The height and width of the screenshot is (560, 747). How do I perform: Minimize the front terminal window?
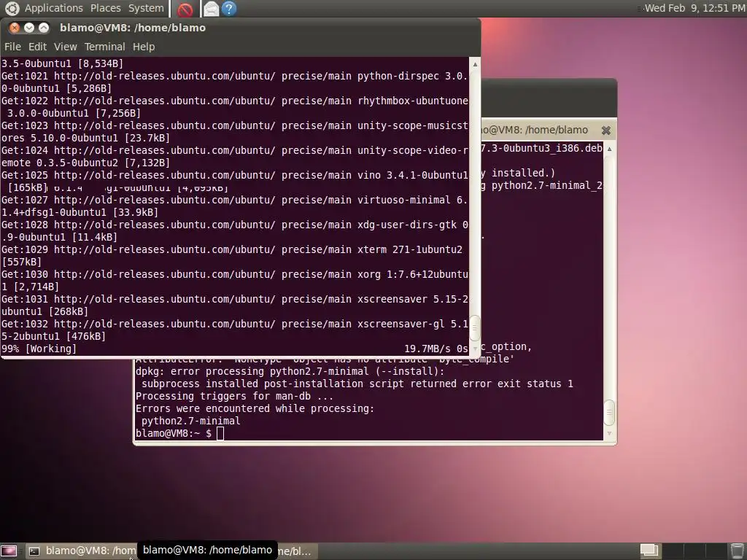29,28
